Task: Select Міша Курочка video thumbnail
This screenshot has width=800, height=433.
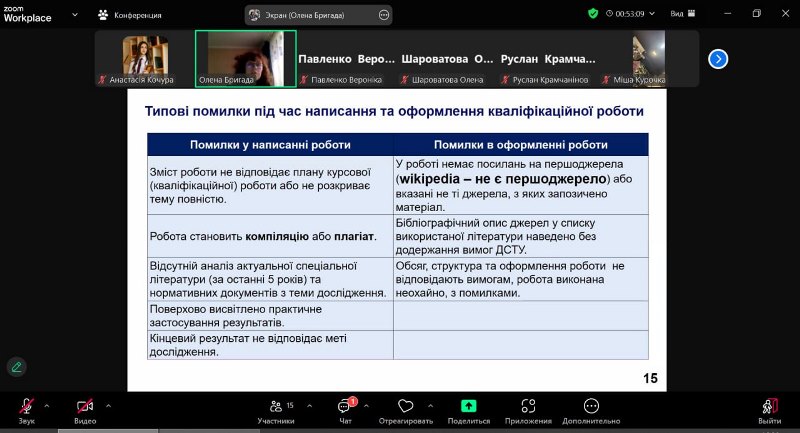Action: (649, 59)
